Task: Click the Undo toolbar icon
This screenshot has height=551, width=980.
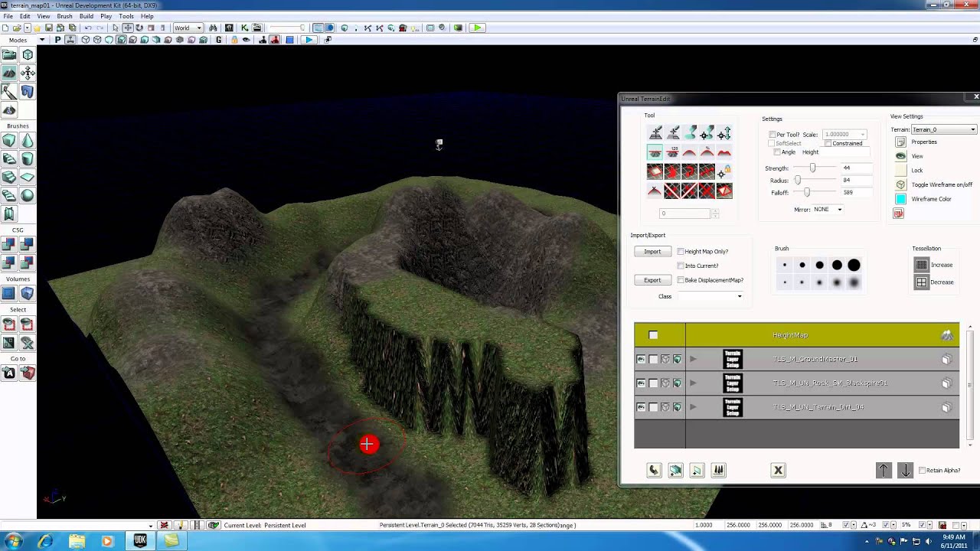Action: pos(88,28)
